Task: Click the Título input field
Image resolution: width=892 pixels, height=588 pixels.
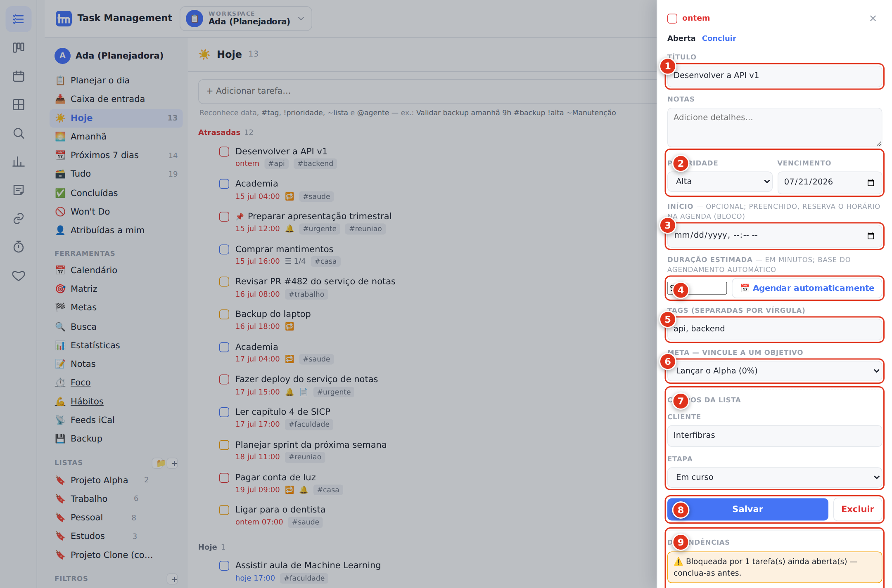Action: pyautogui.click(x=775, y=76)
